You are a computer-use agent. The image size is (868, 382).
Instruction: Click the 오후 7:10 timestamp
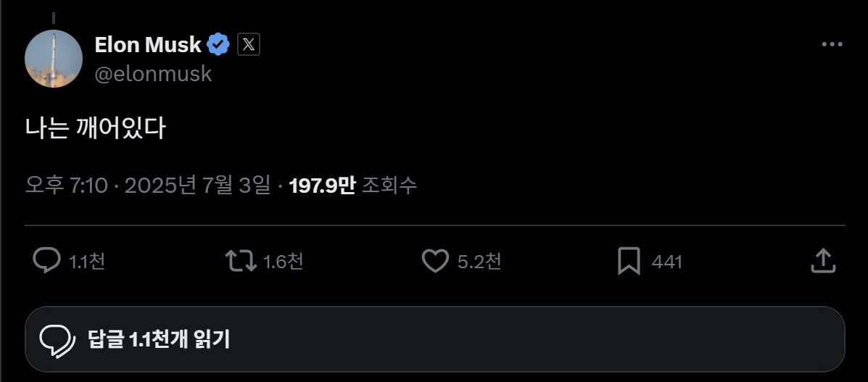tap(67, 186)
